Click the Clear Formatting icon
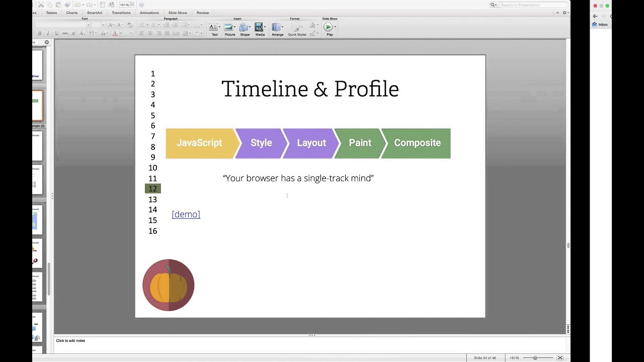Image resolution: width=644 pixels, height=362 pixels. pos(129,25)
